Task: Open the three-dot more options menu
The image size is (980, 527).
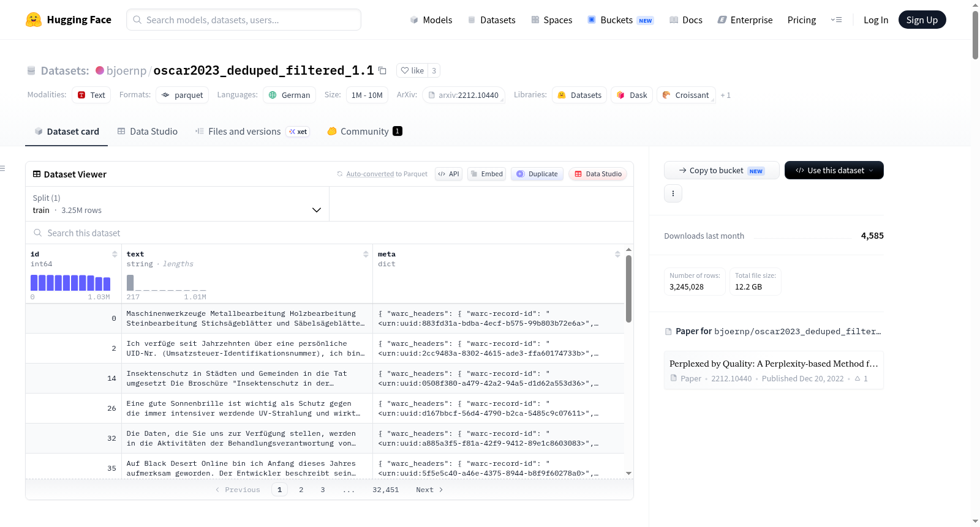Action: 673,193
